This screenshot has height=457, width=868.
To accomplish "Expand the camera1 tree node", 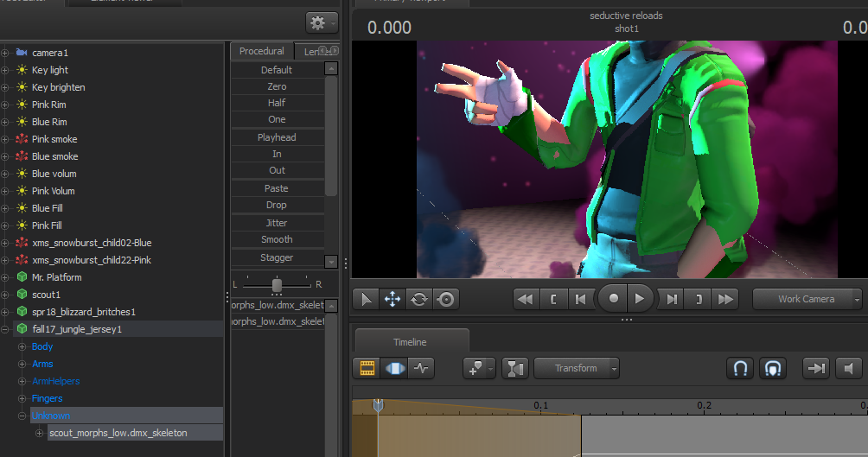I will [5, 53].
